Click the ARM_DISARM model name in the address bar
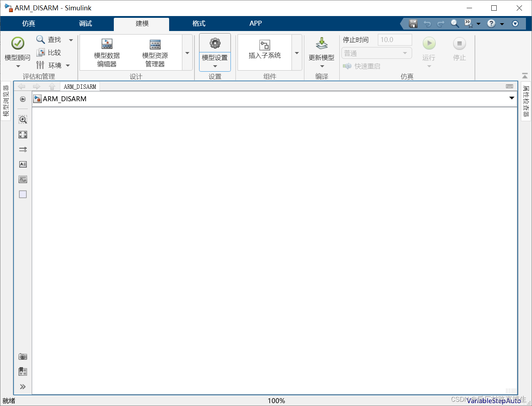The height and width of the screenshot is (406, 532). click(65, 99)
